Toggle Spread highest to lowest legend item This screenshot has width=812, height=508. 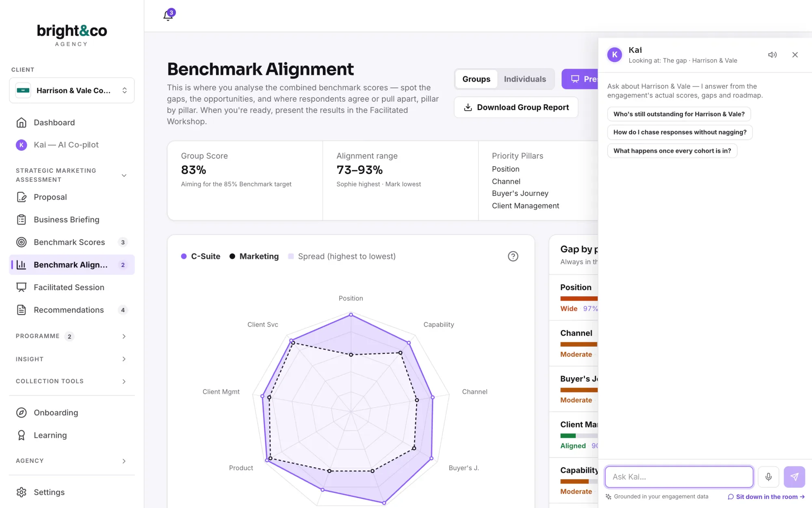coord(342,256)
